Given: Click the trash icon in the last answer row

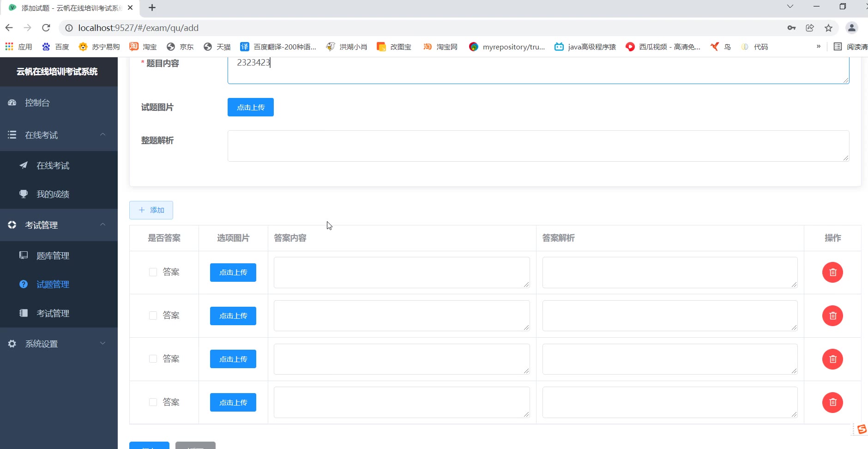Looking at the screenshot, I should coord(832,402).
